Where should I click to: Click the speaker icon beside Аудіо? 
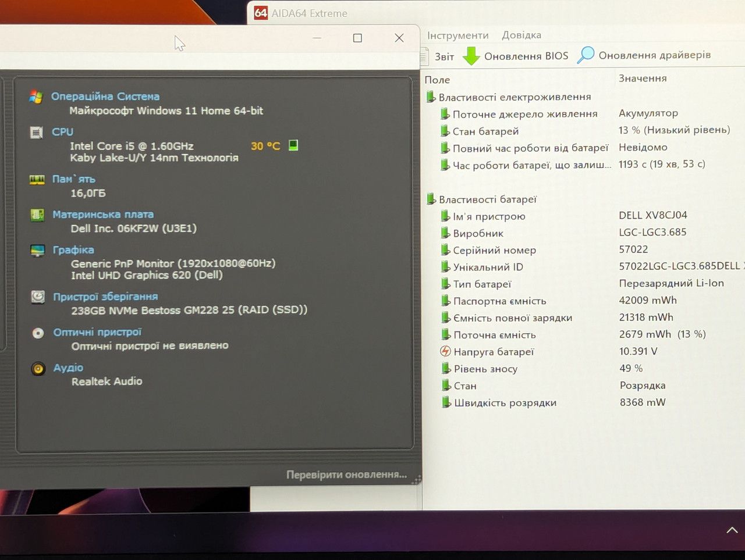click(38, 369)
